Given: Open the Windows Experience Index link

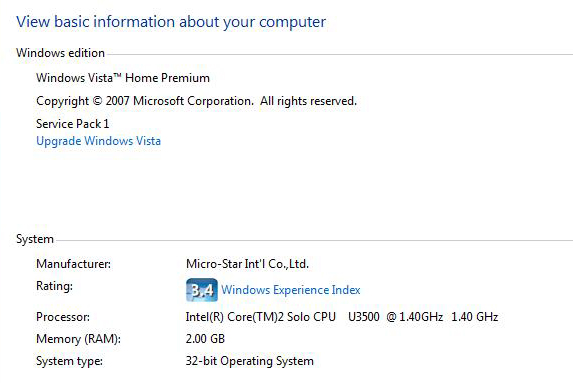Looking at the screenshot, I should [x=291, y=290].
